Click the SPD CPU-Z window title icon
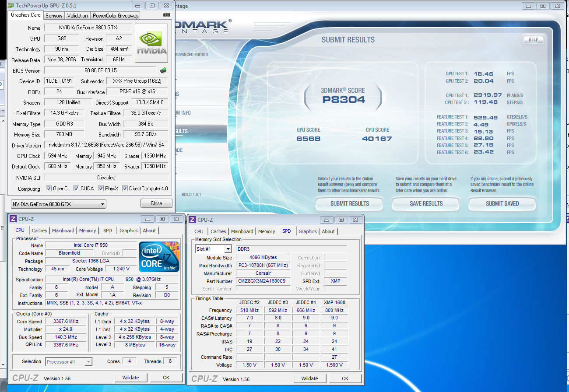569x392 pixels. point(192,220)
